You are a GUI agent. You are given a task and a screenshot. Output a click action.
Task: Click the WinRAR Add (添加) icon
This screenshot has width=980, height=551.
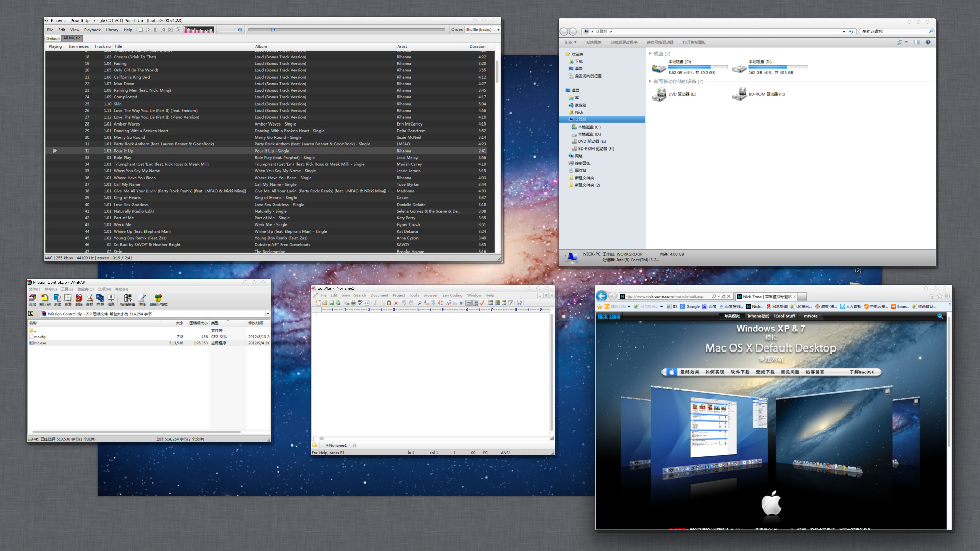pos(32,300)
